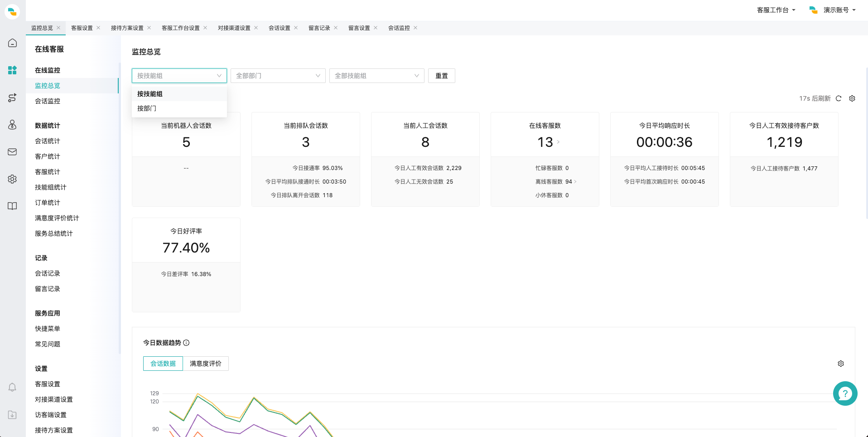This screenshot has height=437, width=868.
Task: Open the 客服工作台 menu at top
Action: [776, 10]
